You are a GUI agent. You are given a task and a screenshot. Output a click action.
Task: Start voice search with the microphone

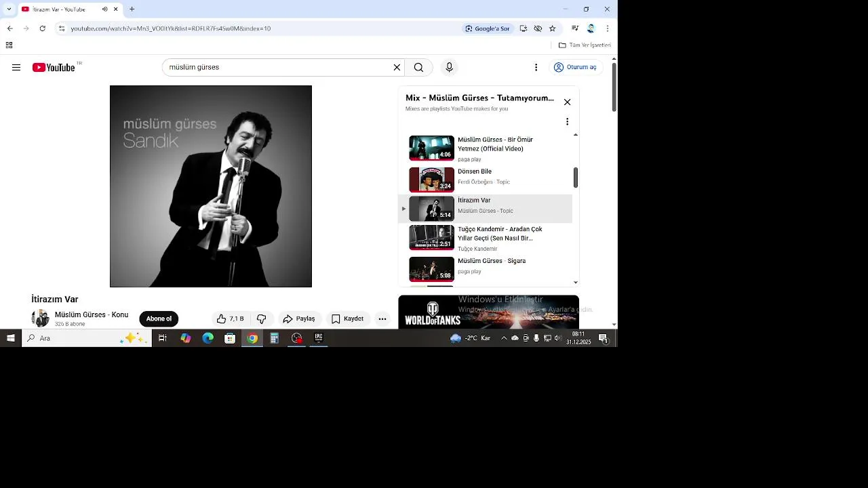tap(449, 67)
